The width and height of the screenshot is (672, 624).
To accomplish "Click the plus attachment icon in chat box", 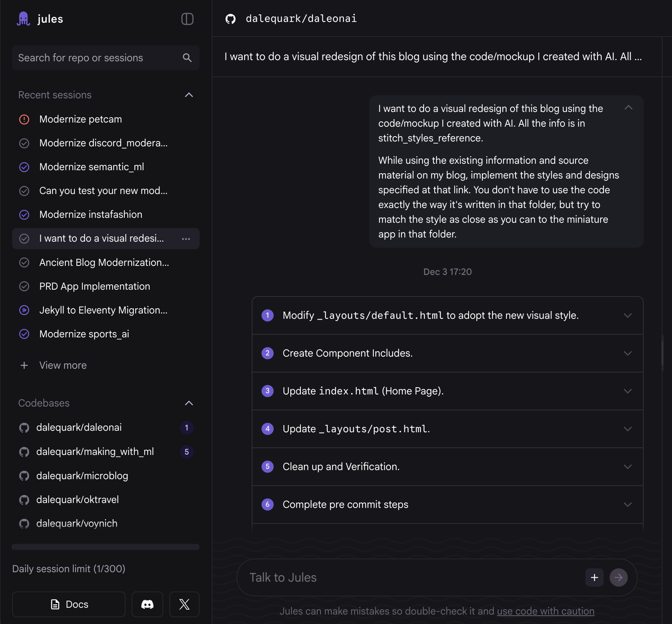I will pyautogui.click(x=594, y=577).
